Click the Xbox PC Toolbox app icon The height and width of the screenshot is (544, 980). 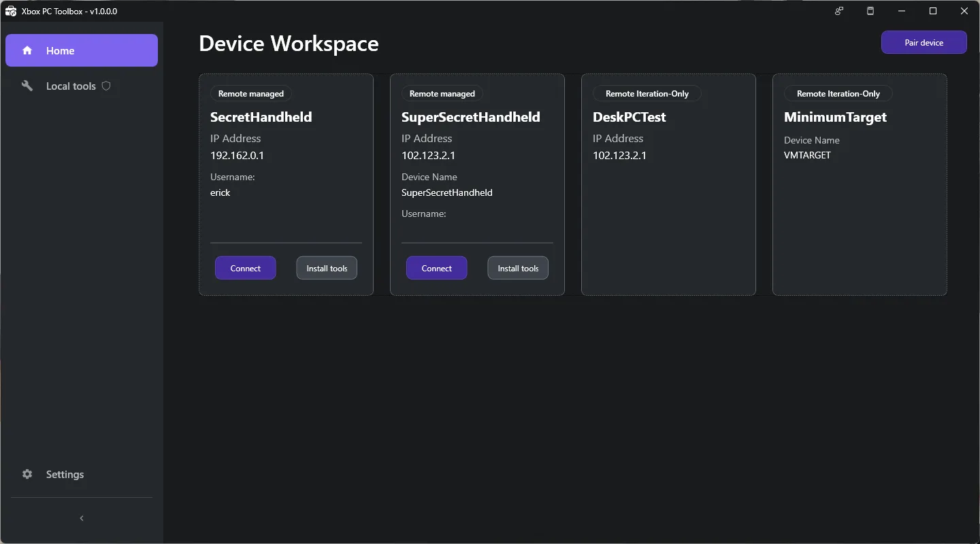pyautogui.click(x=11, y=11)
